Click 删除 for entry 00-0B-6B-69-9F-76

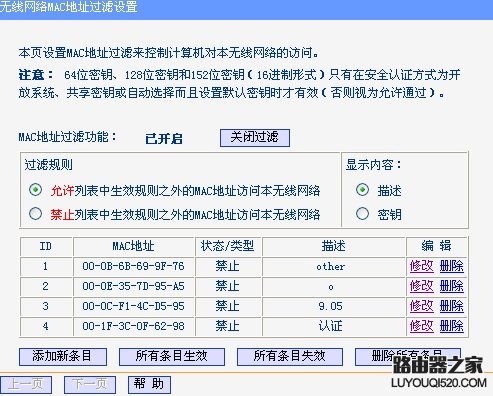pos(452,266)
